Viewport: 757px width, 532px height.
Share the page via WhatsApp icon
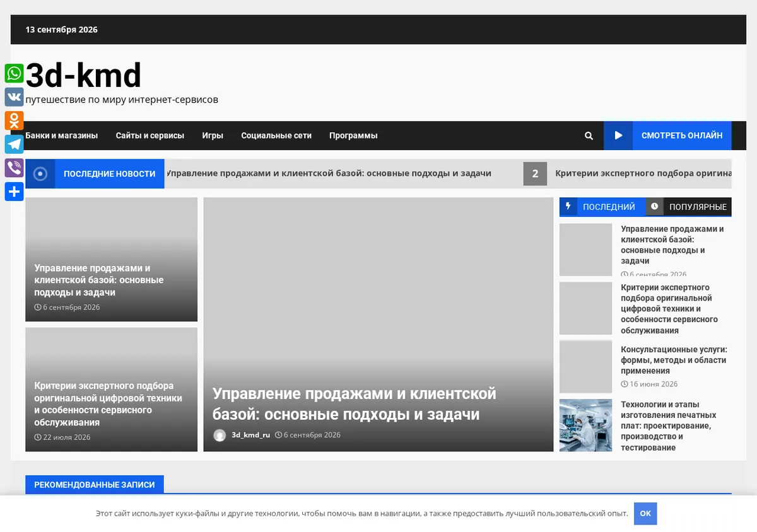14,73
